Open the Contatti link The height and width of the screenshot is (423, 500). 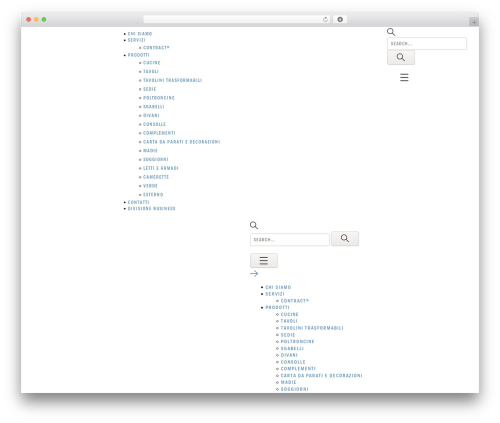(x=138, y=202)
